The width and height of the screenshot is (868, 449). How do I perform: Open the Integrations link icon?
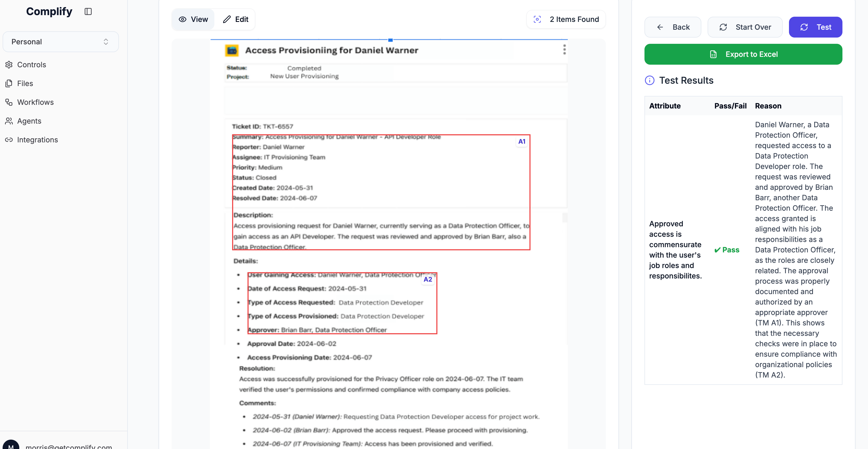click(x=9, y=140)
